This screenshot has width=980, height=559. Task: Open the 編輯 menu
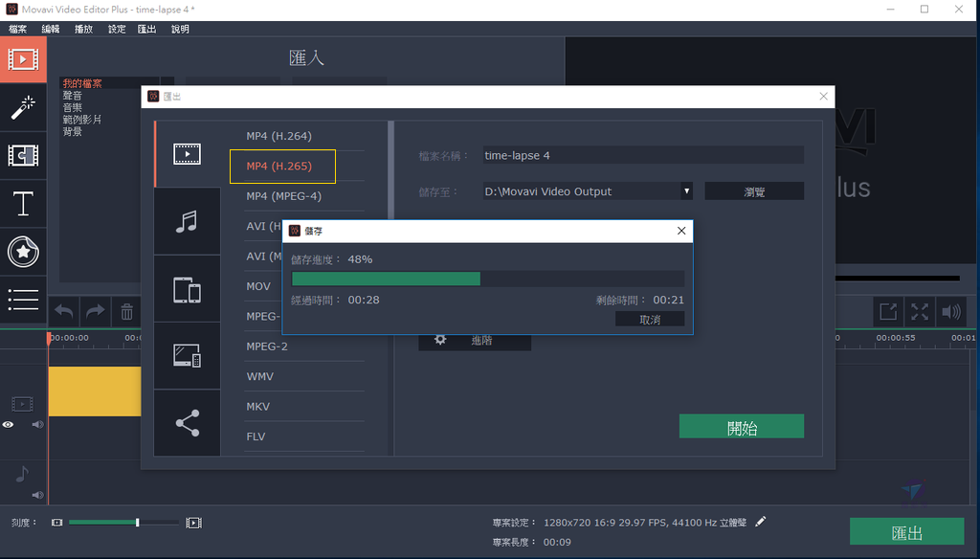(x=51, y=29)
